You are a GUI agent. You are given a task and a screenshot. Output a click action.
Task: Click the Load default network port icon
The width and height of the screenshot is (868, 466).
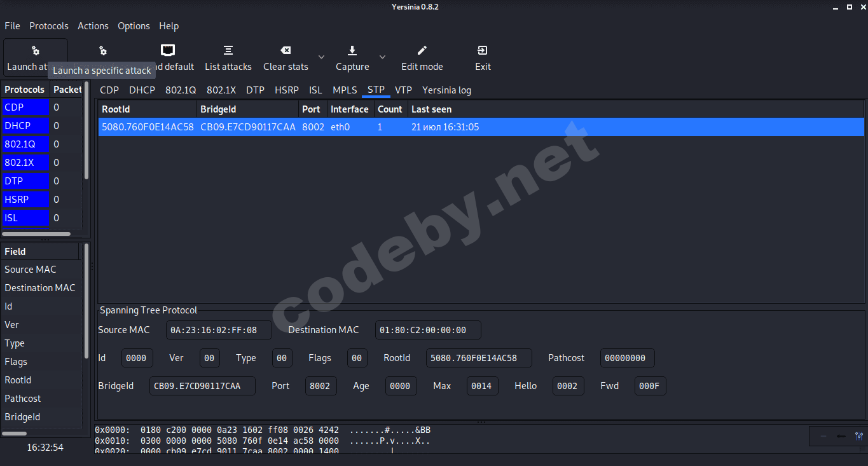tap(168, 50)
